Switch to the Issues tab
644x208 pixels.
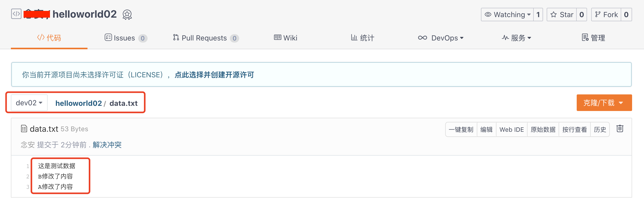coord(126,38)
